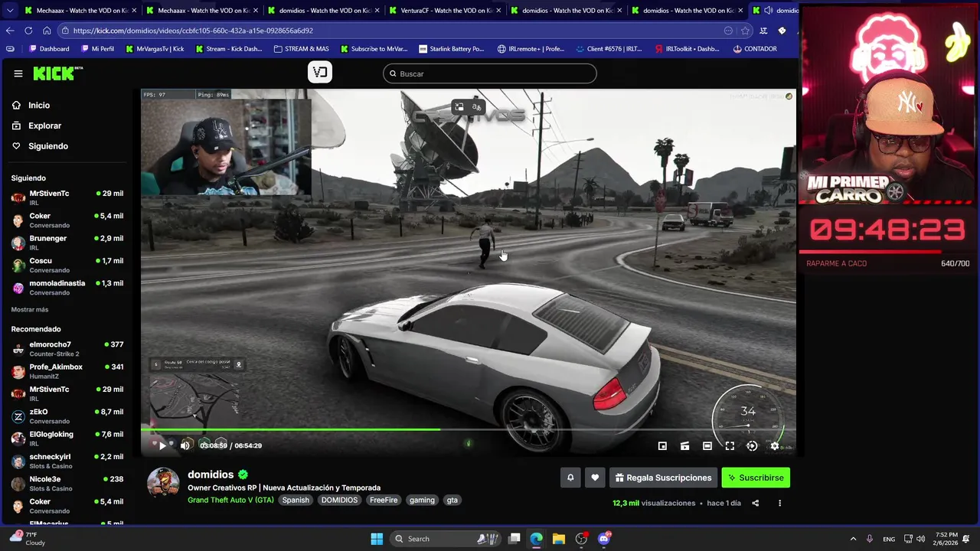The height and width of the screenshot is (551, 980).
Task: Click the green Suscribirse button
Action: pyautogui.click(x=756, y=478)
